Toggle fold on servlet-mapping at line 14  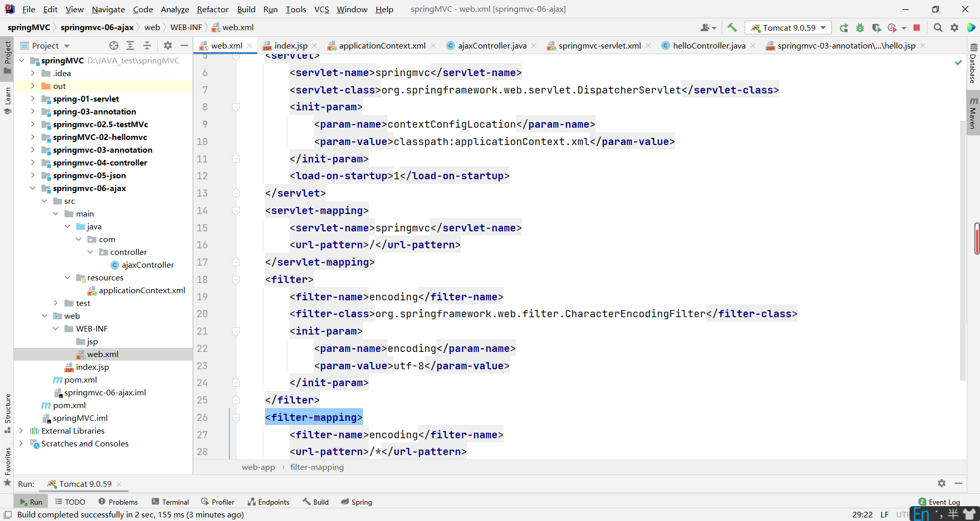point(236,210)
